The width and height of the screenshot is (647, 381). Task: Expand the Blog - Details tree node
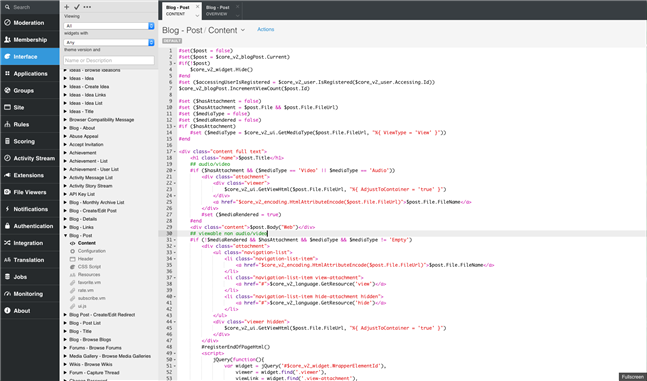click(x=65, y=219)
